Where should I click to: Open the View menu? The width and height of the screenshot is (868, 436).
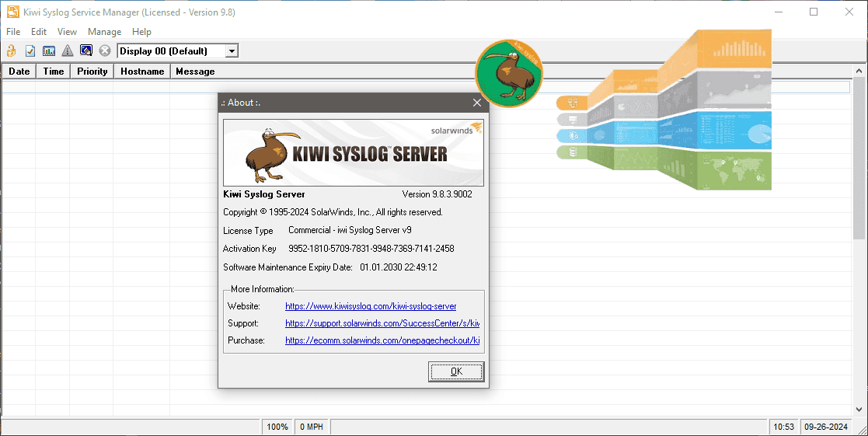67,32
